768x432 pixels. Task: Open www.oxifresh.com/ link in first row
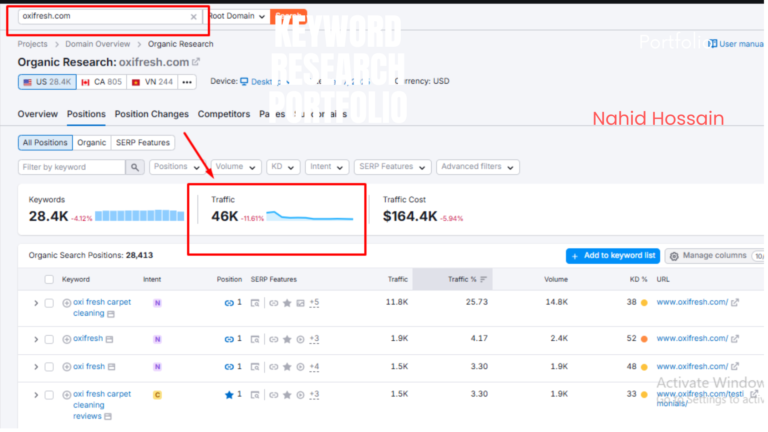[692, 303]
